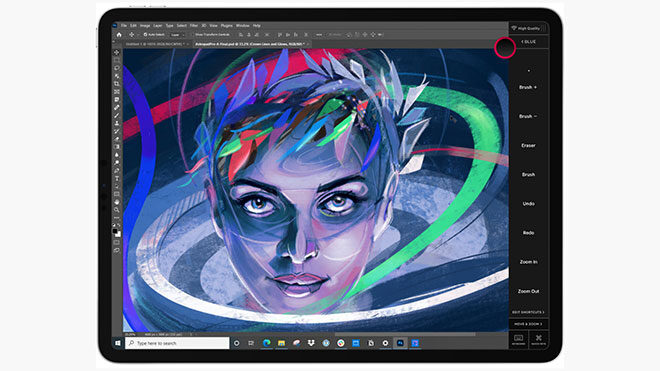Select the Crop tool

117,84
